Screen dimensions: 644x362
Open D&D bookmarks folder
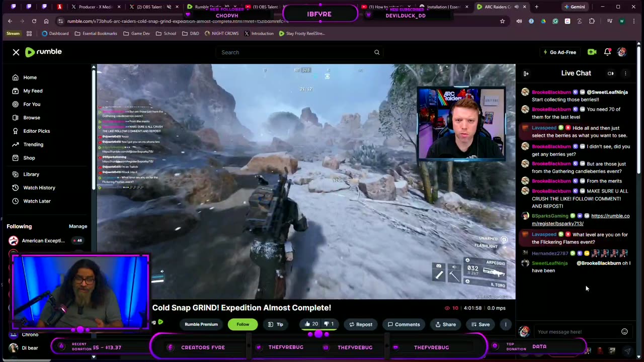click(x=191, y=33)
